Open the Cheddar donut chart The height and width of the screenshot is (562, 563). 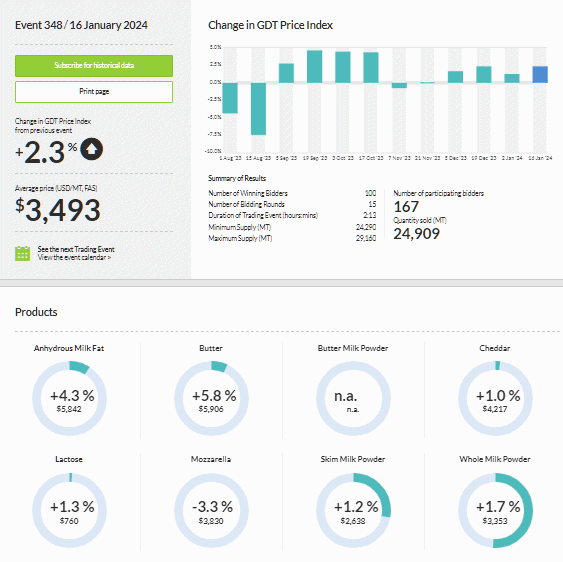click(x=495, y=398)
